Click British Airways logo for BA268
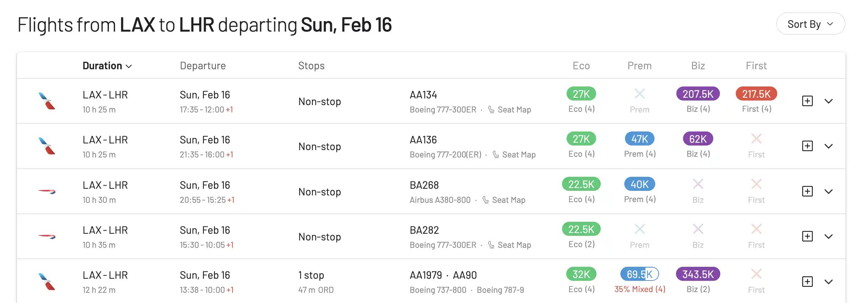The width and height of the screenshot is (868, 303). click(x=47, y=191)
